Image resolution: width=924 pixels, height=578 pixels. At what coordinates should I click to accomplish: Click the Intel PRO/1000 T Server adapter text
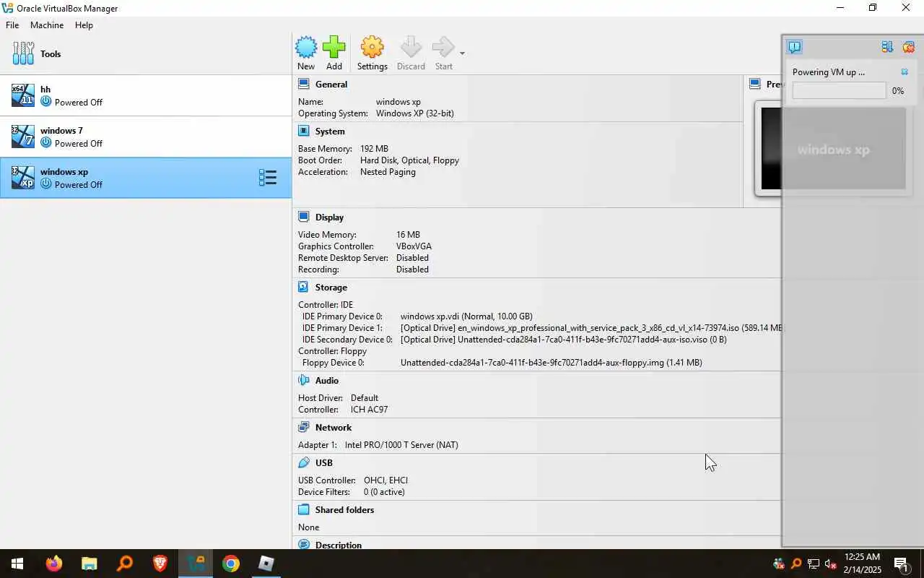(x=401, y=445)
